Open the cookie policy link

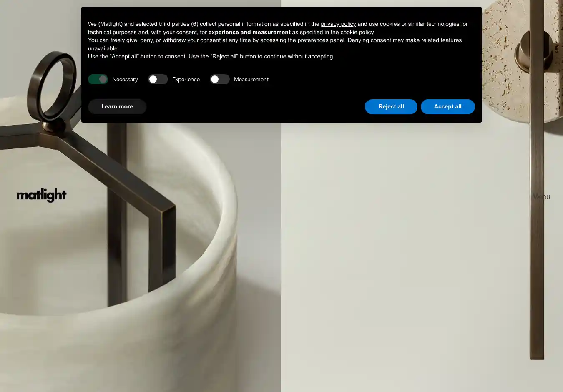pos(357,32)
